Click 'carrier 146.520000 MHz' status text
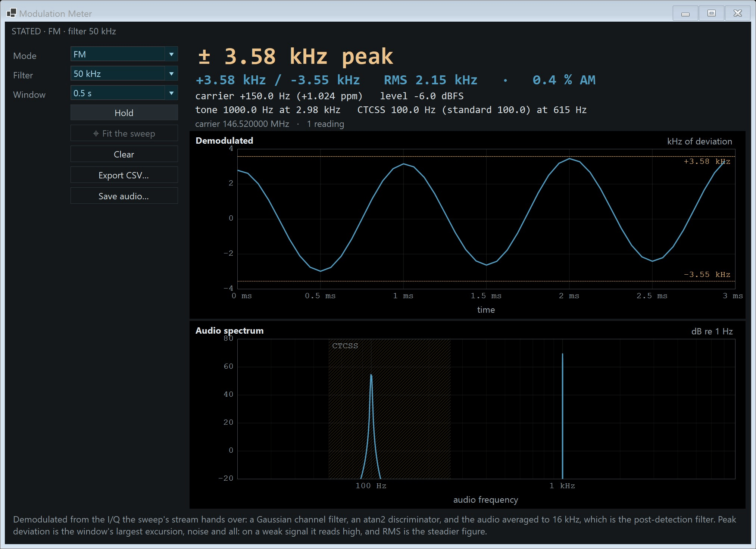Viewport: 756px width, 549px height. [242, 124]
